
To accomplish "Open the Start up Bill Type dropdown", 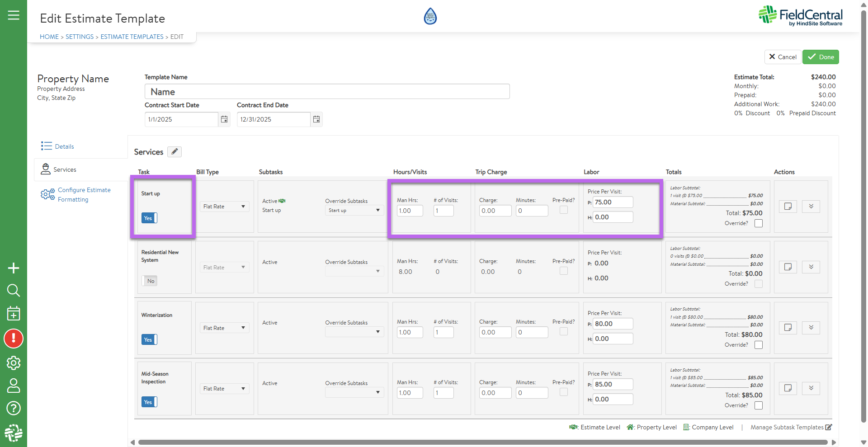I will (224, 207).
